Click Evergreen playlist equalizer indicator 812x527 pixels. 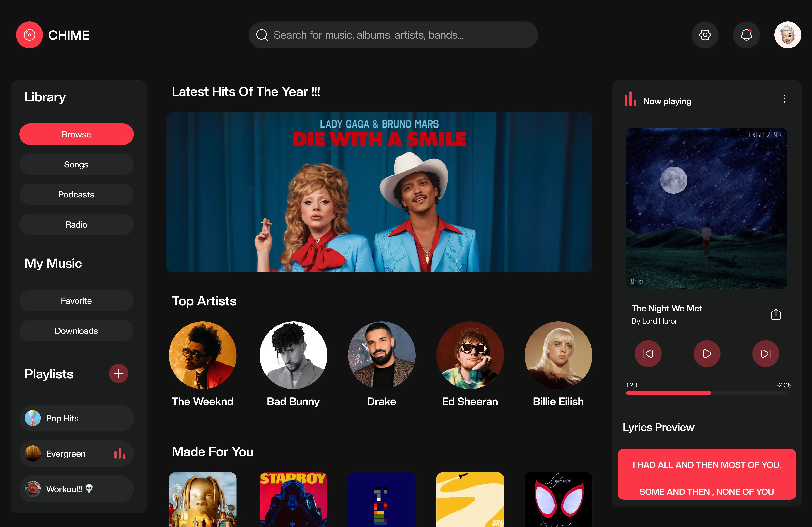coord(119,454)
